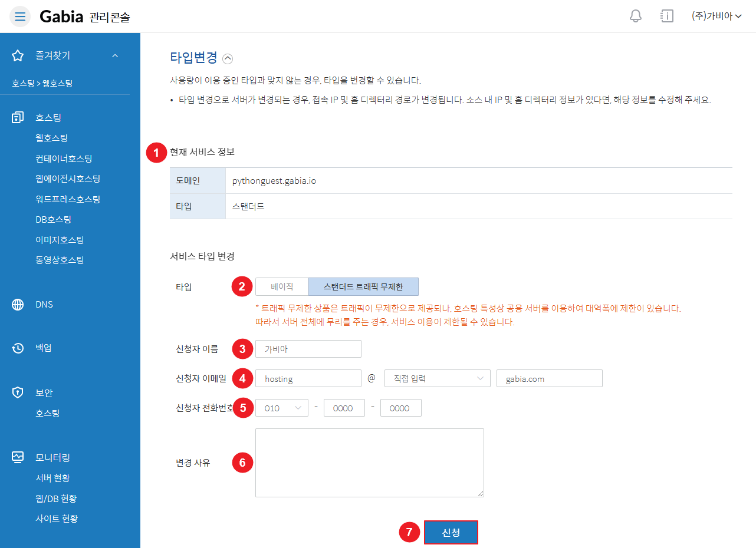The image size is (756, 548).
Task: Open the 동영상호스팅 sidebar item
Action: (x=60, y=260)
